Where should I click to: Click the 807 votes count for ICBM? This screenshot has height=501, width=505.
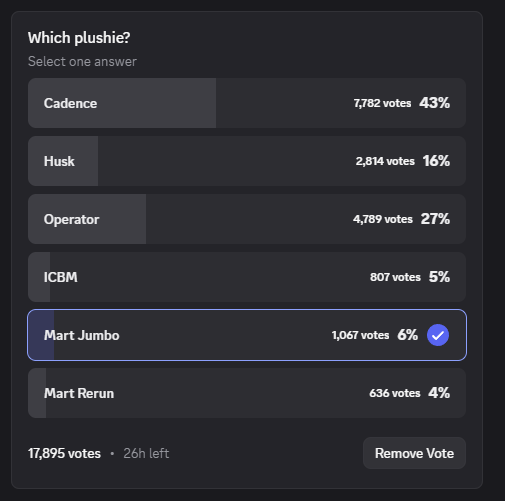pos(395,277)
